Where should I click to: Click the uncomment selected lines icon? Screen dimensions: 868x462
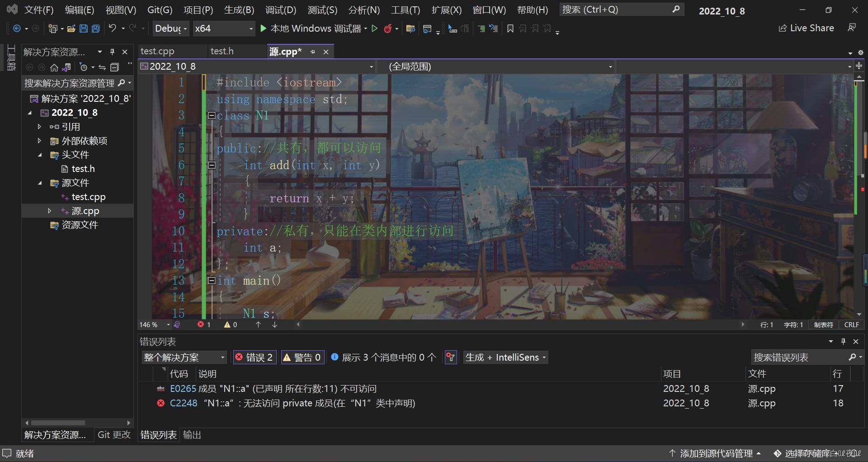click(494, 29)
